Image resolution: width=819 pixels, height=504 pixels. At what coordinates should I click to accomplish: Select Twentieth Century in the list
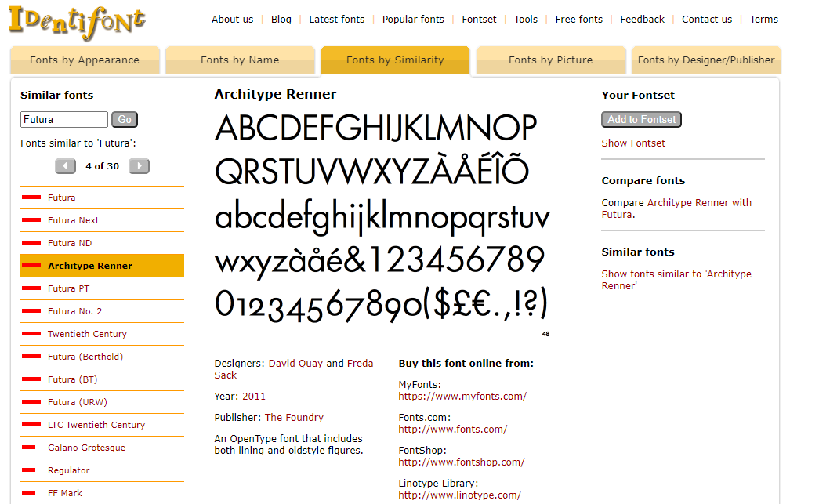pos(87,334)
